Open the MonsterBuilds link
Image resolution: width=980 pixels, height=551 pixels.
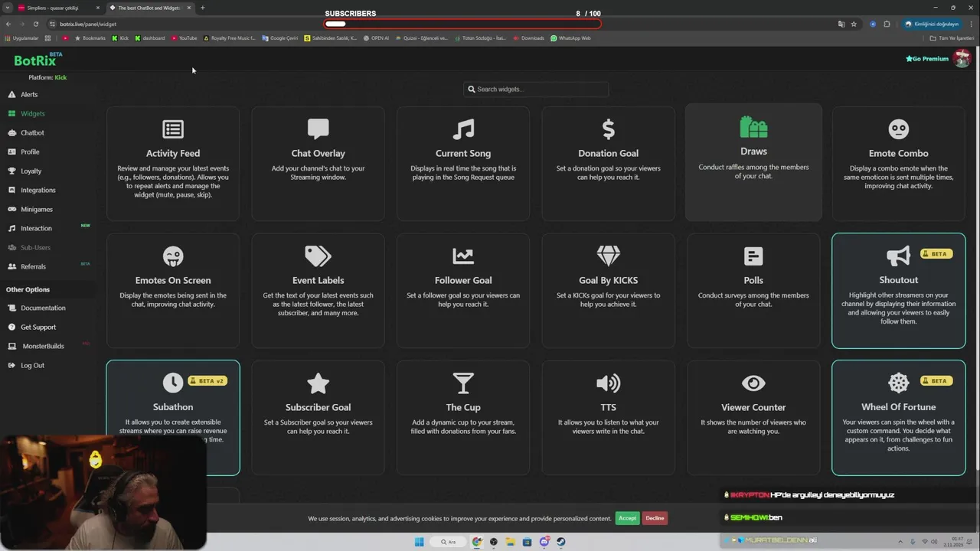43,347
